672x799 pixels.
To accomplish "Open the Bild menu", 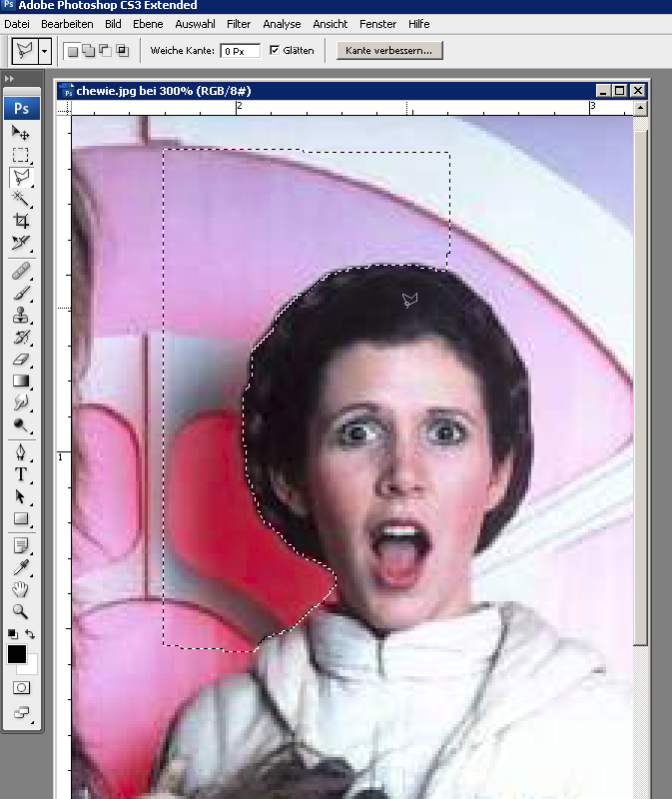I will point(113,24).
